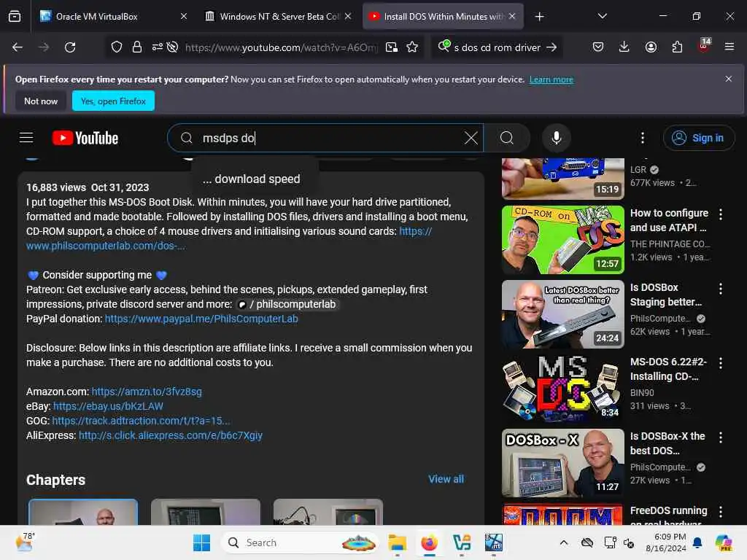Screen dimensions: 747x560
Task: Click the Sign in button
Action: [698, 138]
